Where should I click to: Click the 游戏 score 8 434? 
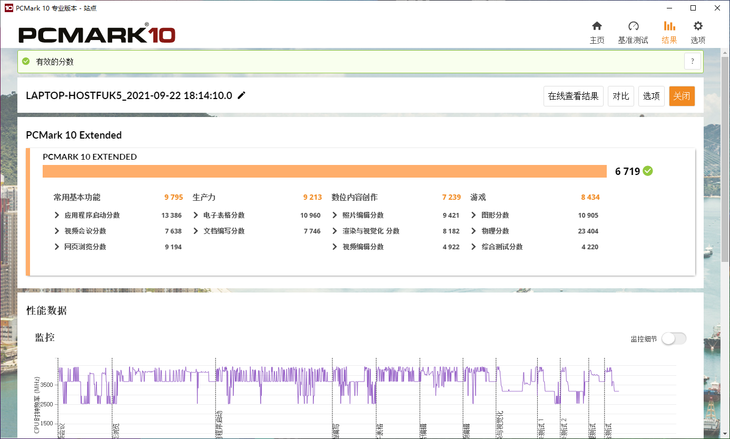tap(590, 197)
